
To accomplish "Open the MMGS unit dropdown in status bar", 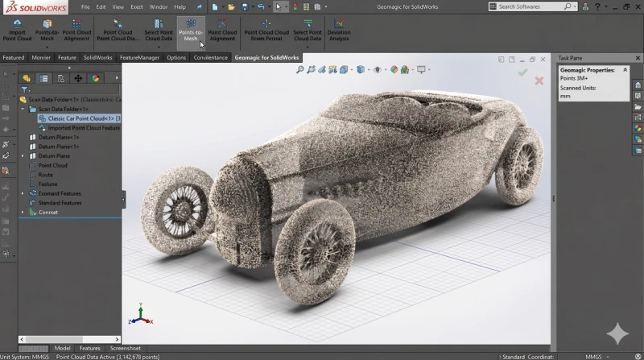I will (x=608, y=357).
